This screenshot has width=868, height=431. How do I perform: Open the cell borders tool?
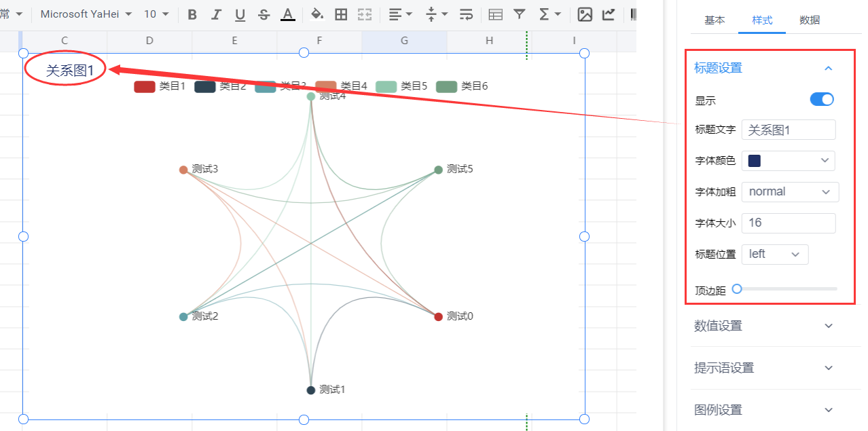coord(342,14)
